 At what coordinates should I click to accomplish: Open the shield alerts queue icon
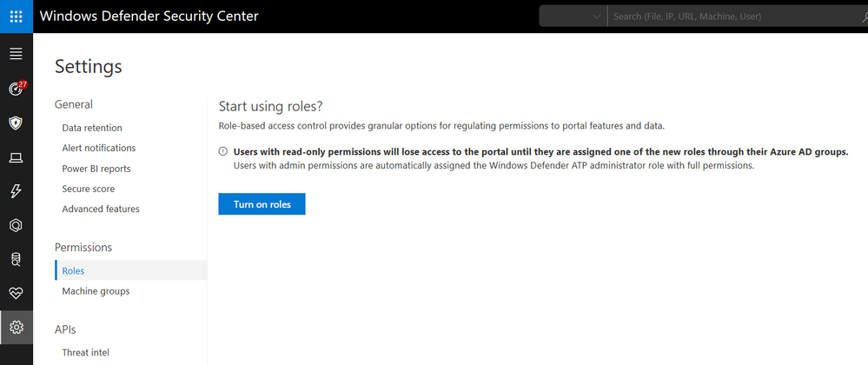click(x=16, y=123)
